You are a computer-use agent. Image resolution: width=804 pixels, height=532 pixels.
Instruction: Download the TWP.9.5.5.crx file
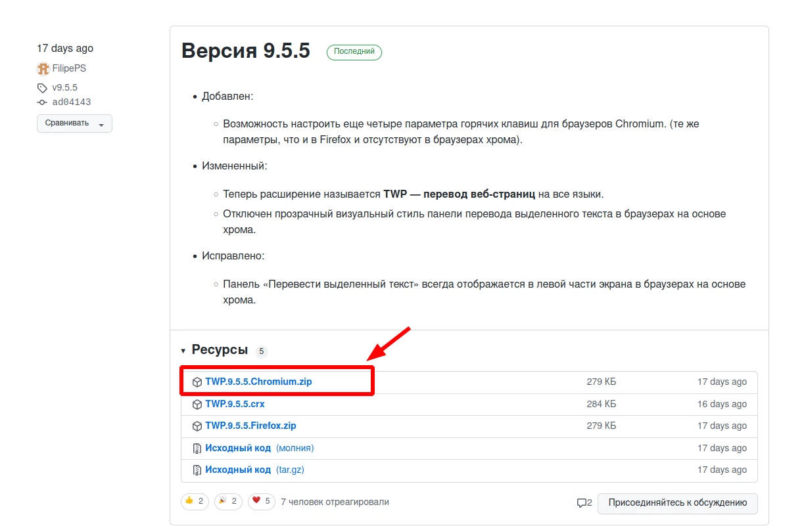coord(235,404)
